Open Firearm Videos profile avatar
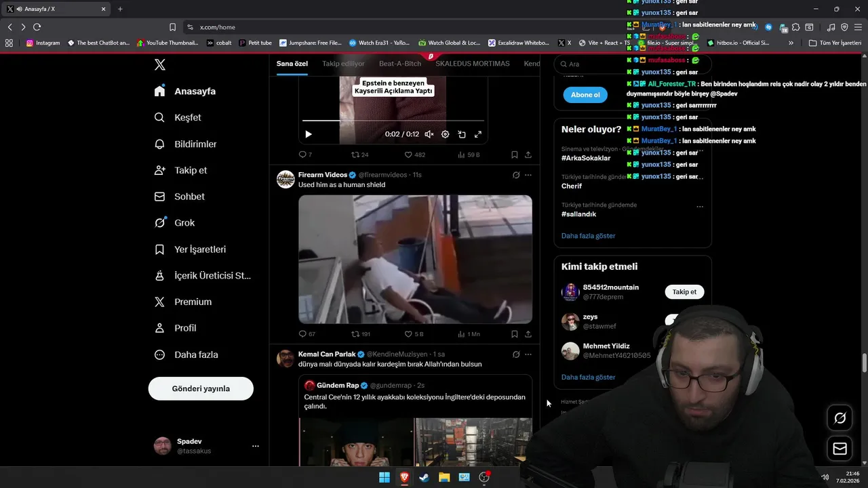Image resolution: width=868 pixels, height=488 pixels. click(x=285, y=180)
